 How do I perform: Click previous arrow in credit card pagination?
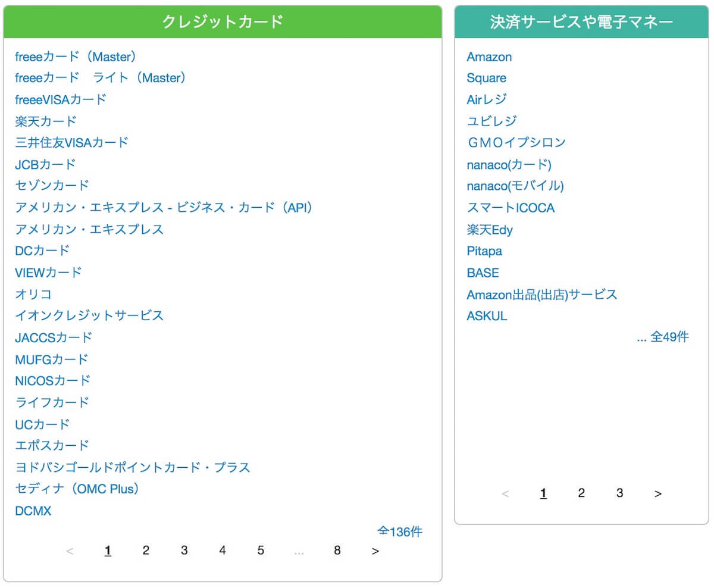[70, 551]
